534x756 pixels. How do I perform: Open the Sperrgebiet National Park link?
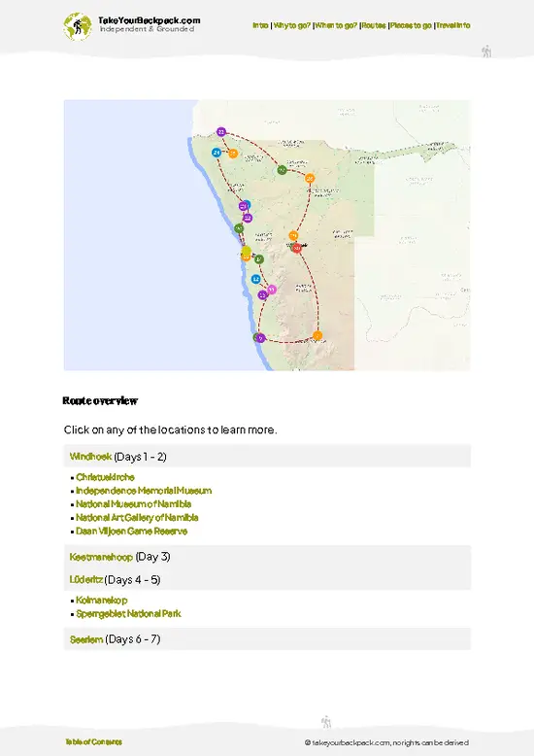tap(129, 614)
